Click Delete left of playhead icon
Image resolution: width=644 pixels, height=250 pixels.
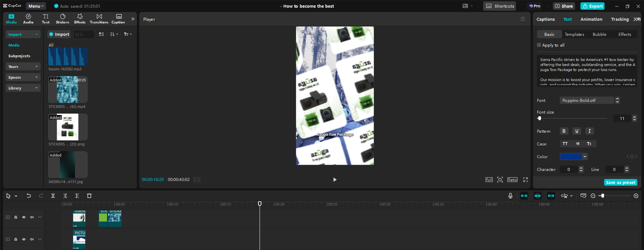[65, 196]
